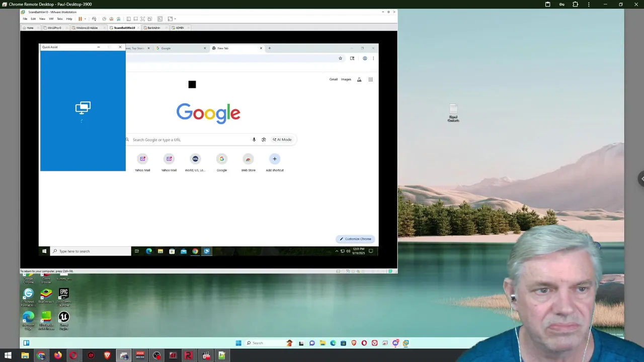Screen dimensions: 644x362
Task: Click the Add shortcut button
Action: click(275, 162)
